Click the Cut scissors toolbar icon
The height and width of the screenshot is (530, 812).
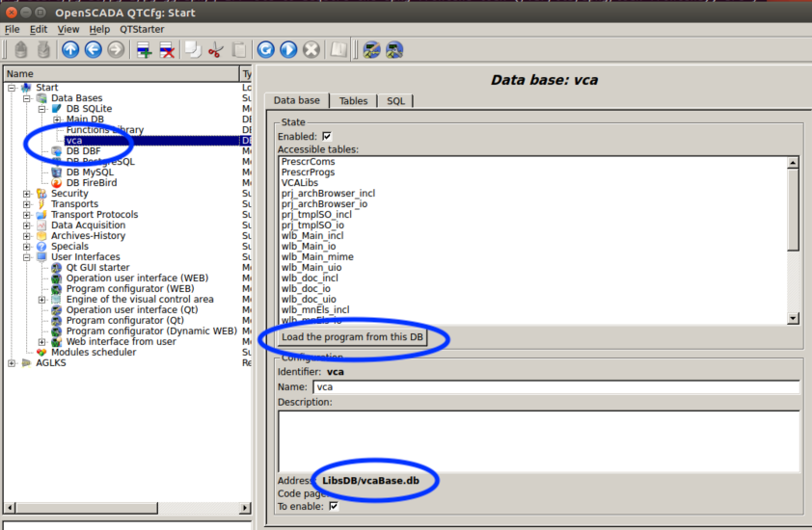(215, 50)
